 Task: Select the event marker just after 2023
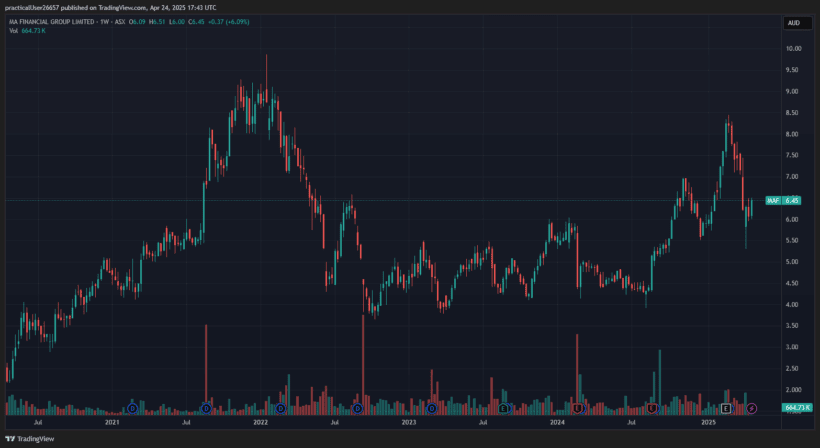click(431, 408)
